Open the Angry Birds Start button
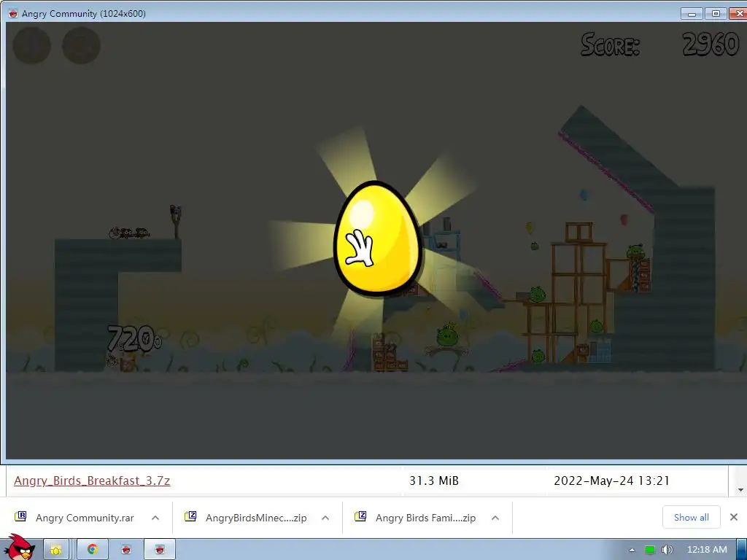This screenshot has width=747, height=560. 19,548
